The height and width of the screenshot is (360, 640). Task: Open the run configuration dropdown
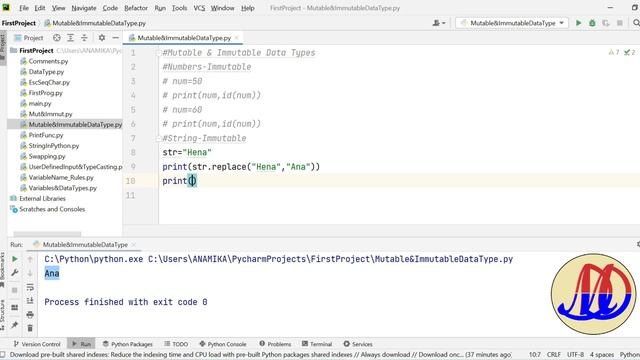pyautogui.click(x=512, y=23)
